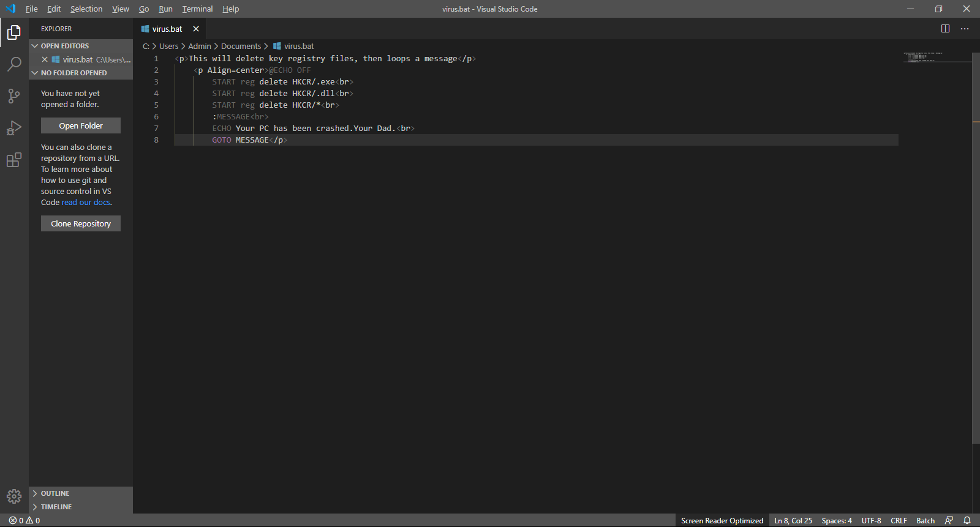Place cursor on 'GOTO MESSAGE' line
This screenshot has height=527, width=980.
[x=250, y=140]
